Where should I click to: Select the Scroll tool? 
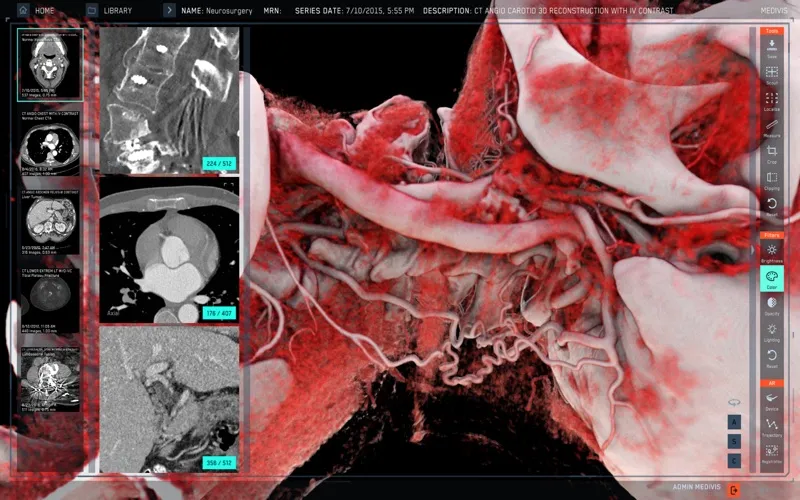coord(771,74)
